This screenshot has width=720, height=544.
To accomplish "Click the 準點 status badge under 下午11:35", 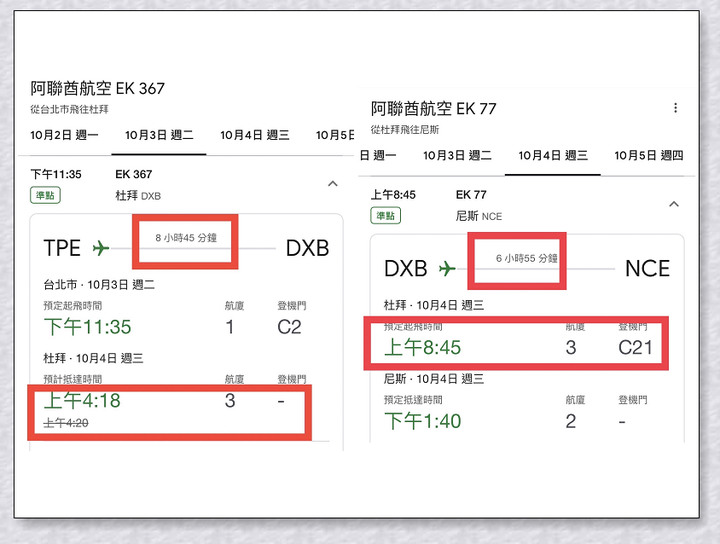I will [45, 195].
